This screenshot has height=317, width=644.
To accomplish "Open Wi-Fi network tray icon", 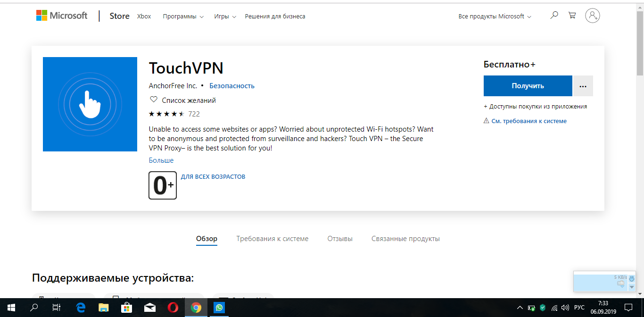I will [x=554, y=308].
